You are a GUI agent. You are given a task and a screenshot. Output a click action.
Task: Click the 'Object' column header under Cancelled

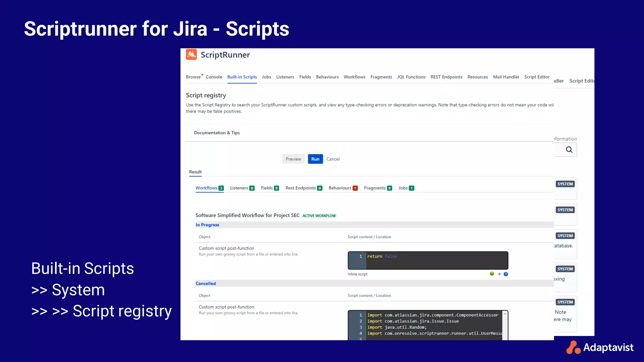[x=204, y=296]
